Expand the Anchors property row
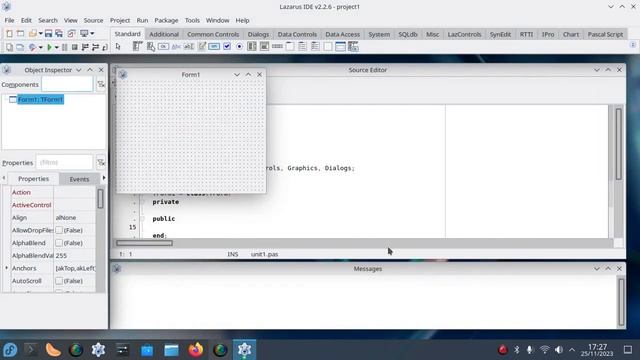Image resolution: width=640 pixels, height=360 pixels. [7, 268]
